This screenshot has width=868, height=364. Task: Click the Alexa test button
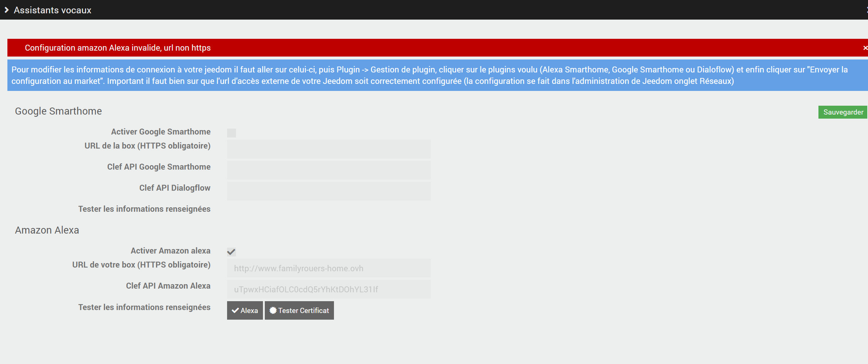tap(245, 310)
